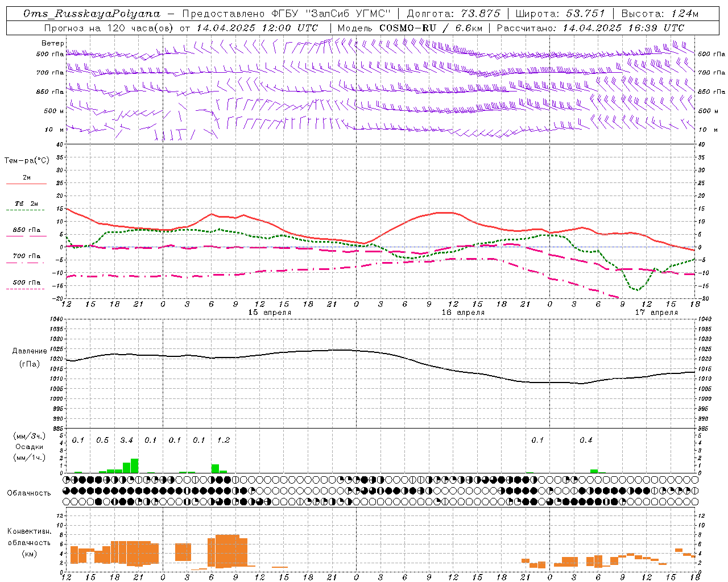
Task: Select the forecast start time 14.04.2025 12:00 UTC
Action: 257,28
